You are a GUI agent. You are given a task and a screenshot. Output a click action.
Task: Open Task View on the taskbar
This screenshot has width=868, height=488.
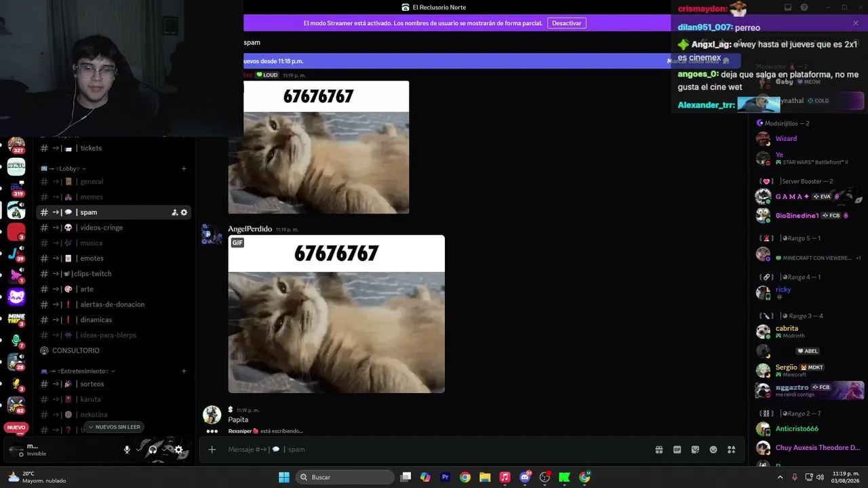click(406, 477)
